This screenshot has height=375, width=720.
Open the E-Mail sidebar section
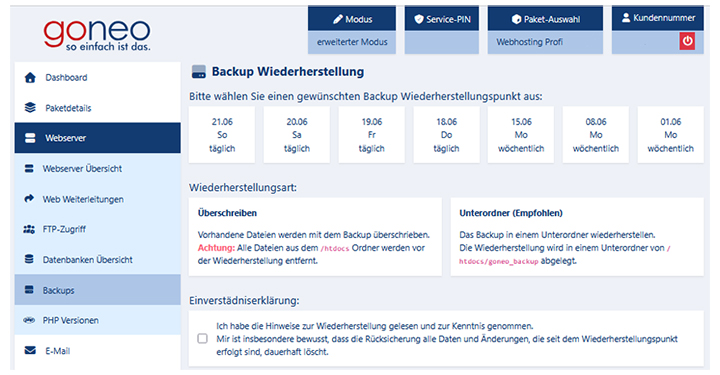click(97, 351)
